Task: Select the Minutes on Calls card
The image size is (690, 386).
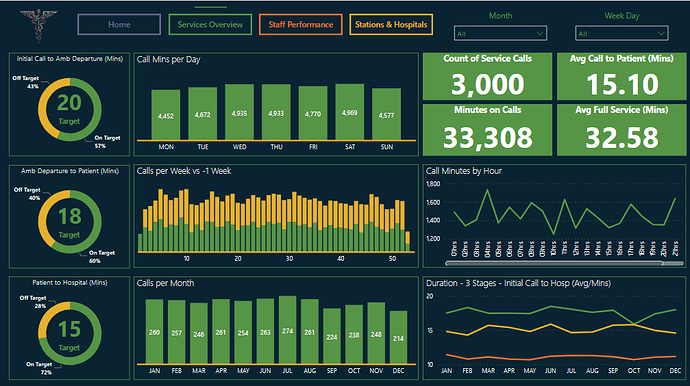Action: click(487, 130)
